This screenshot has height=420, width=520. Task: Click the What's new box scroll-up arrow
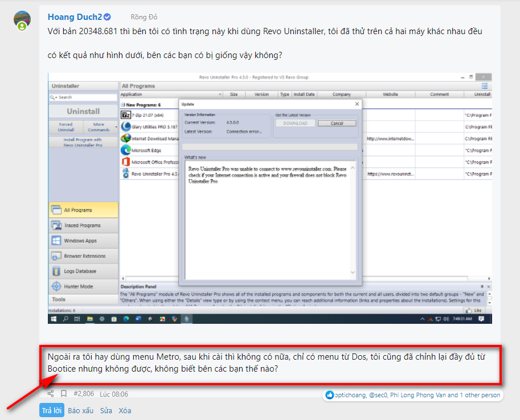353,168
